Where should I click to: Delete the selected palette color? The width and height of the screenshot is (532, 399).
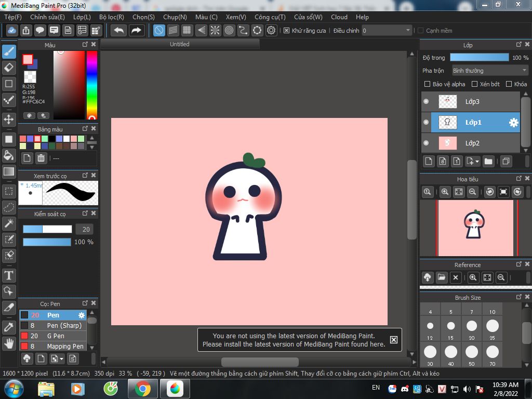(41, 158)
